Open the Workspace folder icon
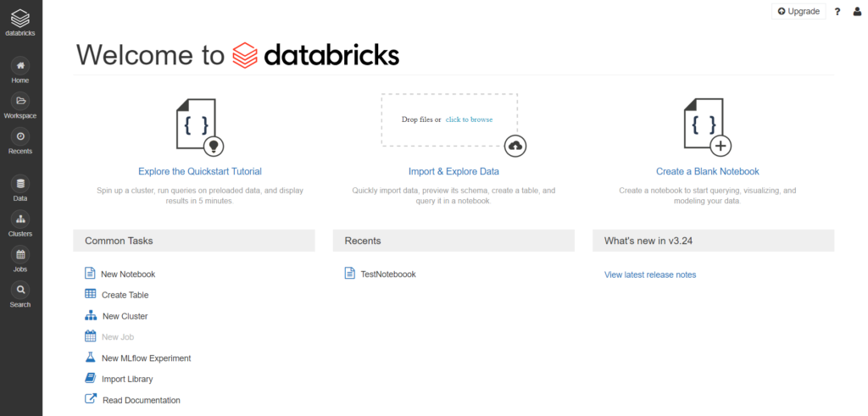This screenshot has width=868, height=416. [20, 101]
